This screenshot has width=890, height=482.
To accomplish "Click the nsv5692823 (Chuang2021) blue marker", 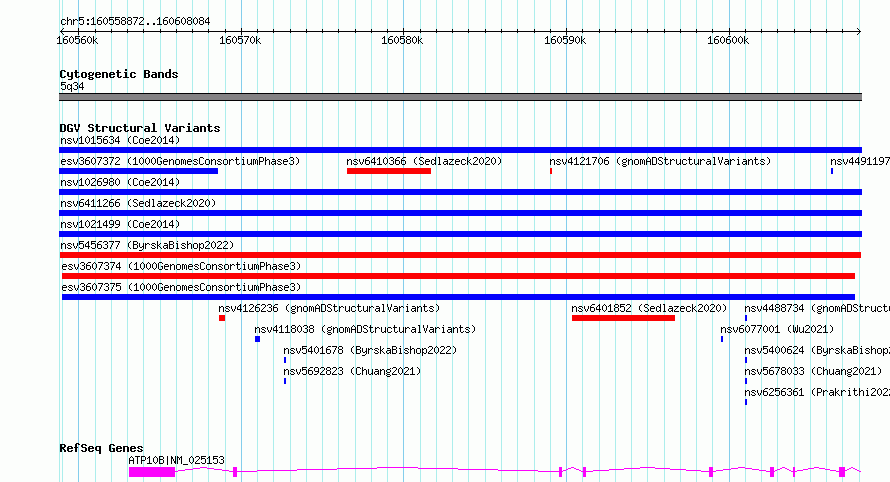I will click(x=285, y=381).
